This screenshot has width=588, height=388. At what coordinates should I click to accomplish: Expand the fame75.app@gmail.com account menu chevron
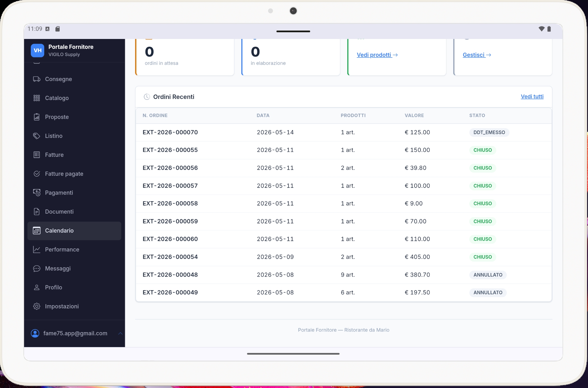(x=120, y=333)
